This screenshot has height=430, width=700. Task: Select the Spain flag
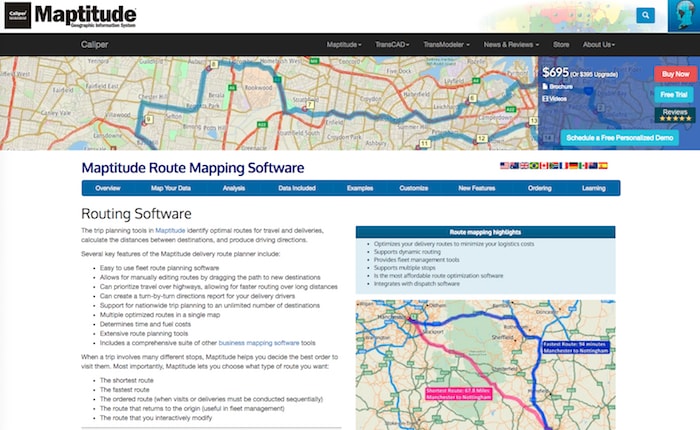point(603,166)
